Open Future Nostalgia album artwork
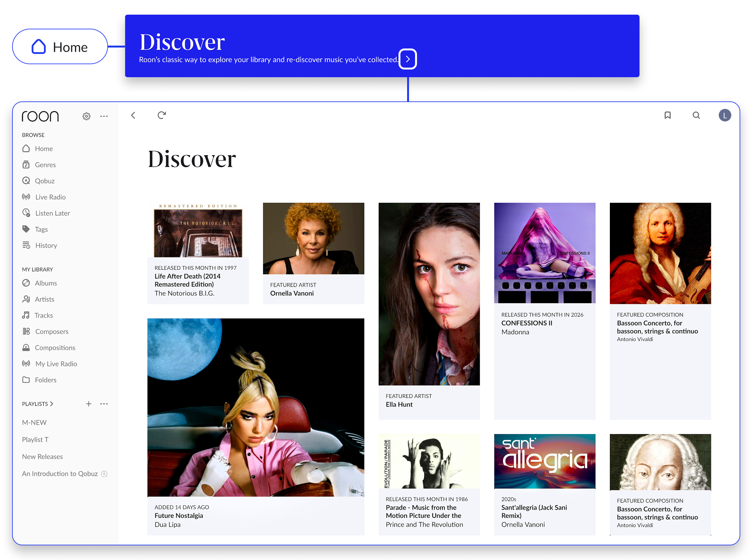The image size is (753, 560). [256, 408]
